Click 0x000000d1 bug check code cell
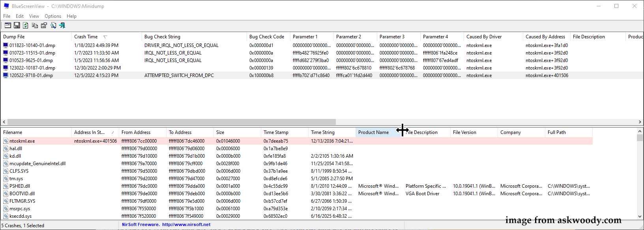The image size is (644, 230). [x=261, y=45]
